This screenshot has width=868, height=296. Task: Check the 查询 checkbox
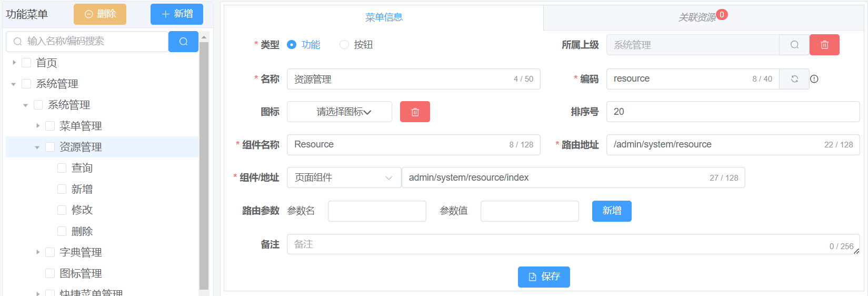coord(62,168)
